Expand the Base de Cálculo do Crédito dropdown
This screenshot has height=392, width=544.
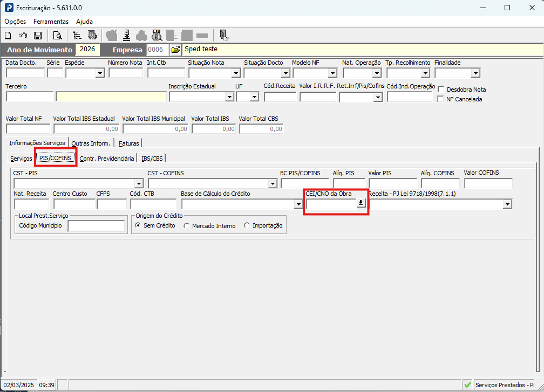pos(298,204)
